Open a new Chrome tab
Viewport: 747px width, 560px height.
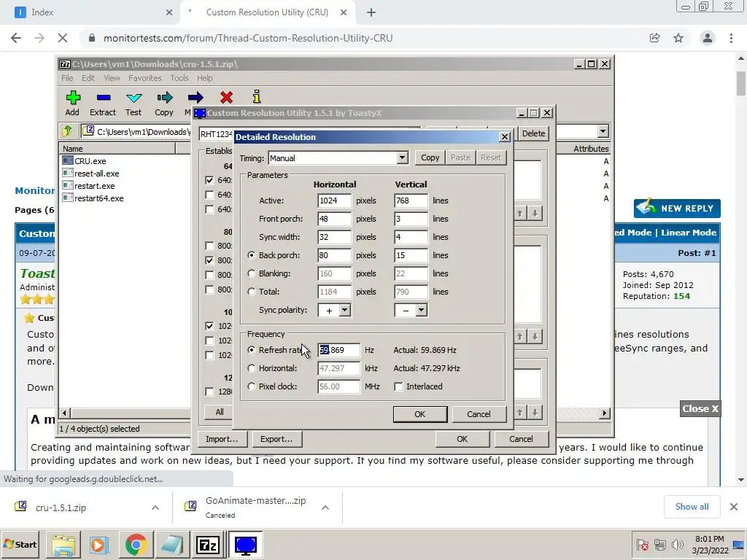click(x=371, y=13)
